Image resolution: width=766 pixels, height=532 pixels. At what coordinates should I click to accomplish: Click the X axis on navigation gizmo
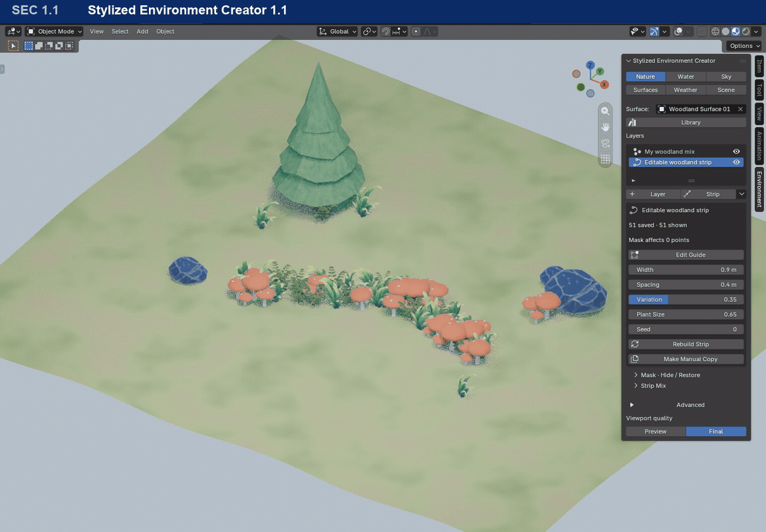point(604,84)
